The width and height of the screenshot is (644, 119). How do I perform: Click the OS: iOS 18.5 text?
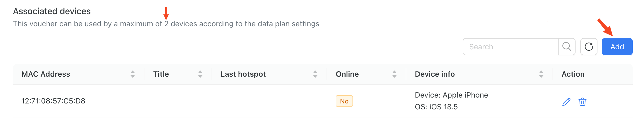tap(436, 107)
